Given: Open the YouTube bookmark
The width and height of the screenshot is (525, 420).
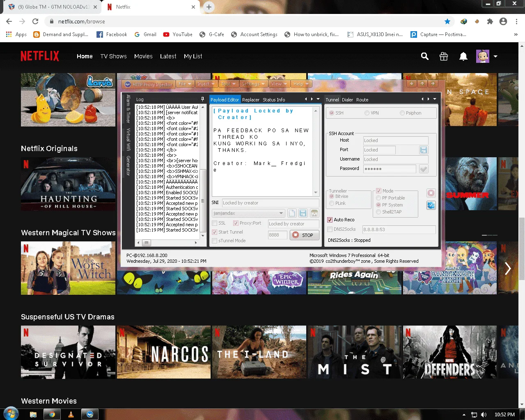Looking at the screenshot, I should click(x=178, y=34).
